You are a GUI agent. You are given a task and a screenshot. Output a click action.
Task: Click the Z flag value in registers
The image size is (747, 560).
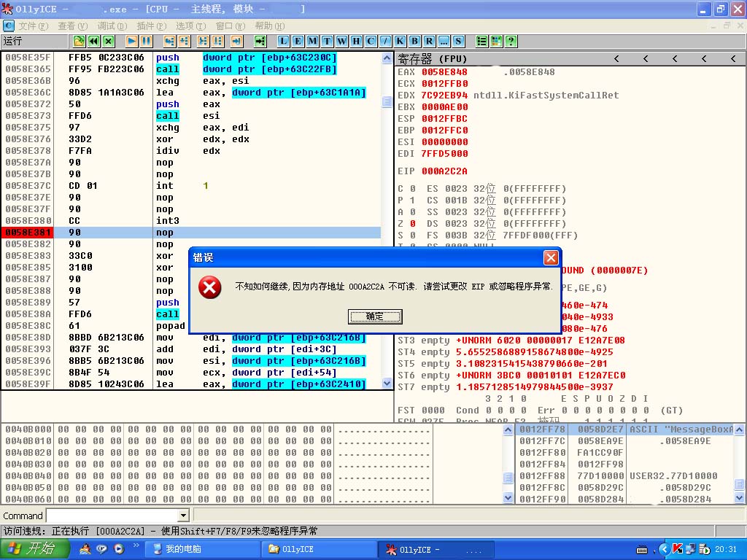tap(413, 223)
